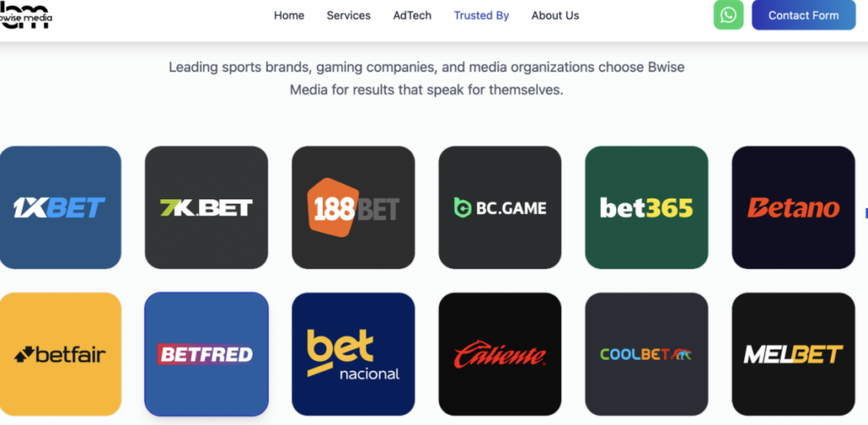Open the About Us page
Screen dimensions: 868x425
[555, 15]
